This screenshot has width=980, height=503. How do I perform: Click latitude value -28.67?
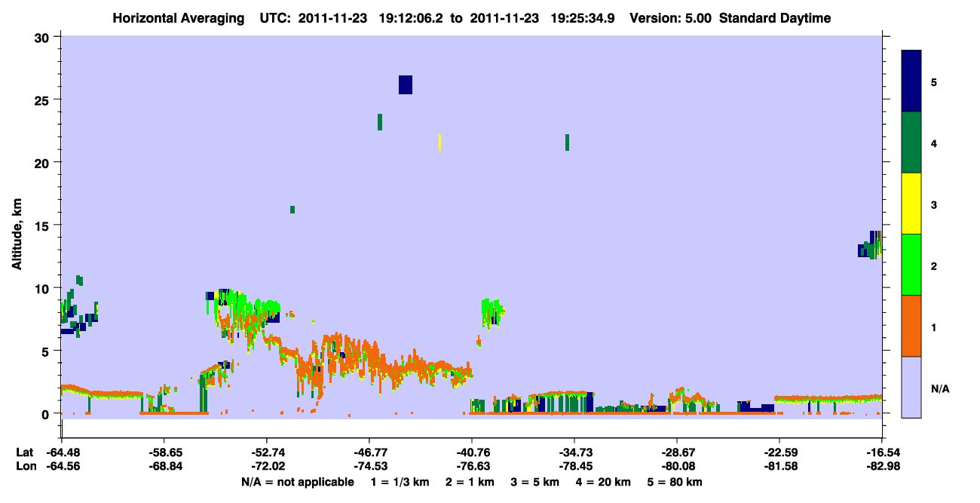tap(677, 452)
